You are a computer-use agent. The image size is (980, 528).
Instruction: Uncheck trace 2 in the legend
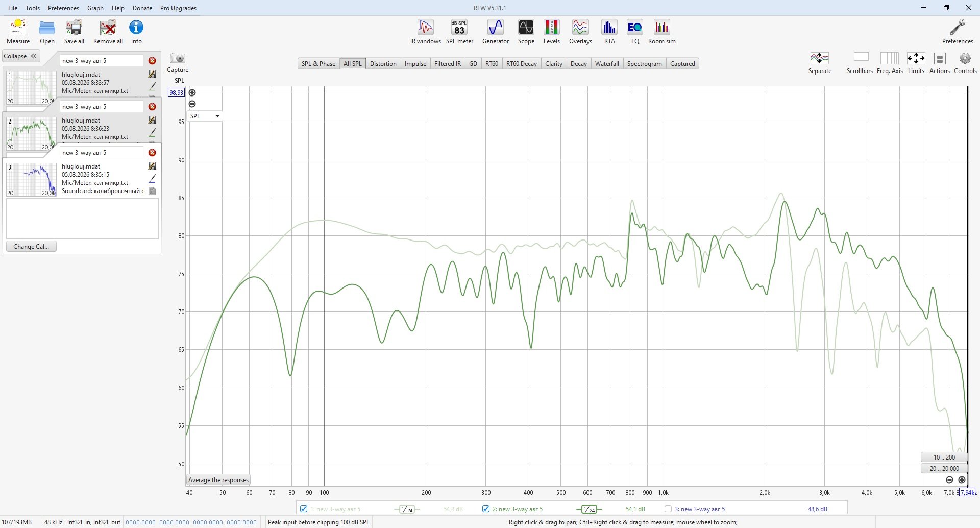(x=486, y=509)
